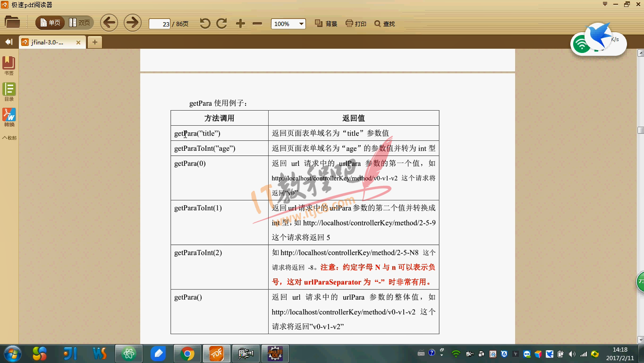The width and height of the screenshot is (644, 363).
Task: Click the taskbar clock showing 14:18
Action: coord(619,354)
